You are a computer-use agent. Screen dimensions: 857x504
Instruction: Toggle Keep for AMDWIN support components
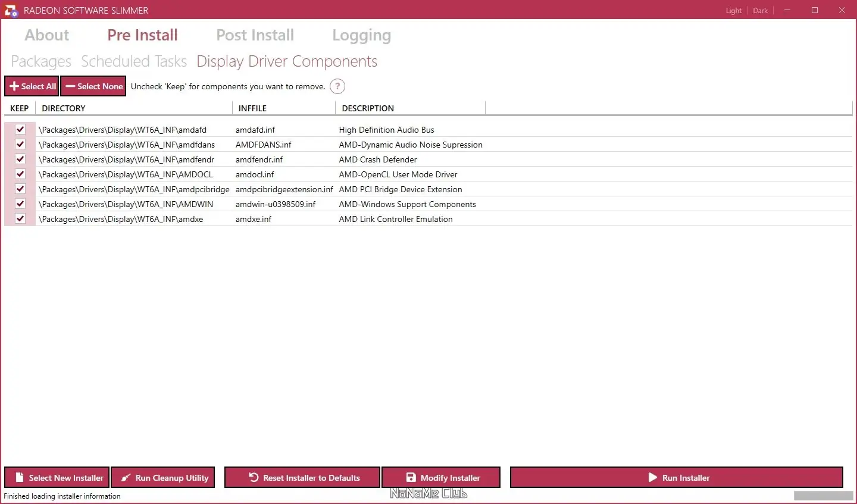(x=20, y=204)
